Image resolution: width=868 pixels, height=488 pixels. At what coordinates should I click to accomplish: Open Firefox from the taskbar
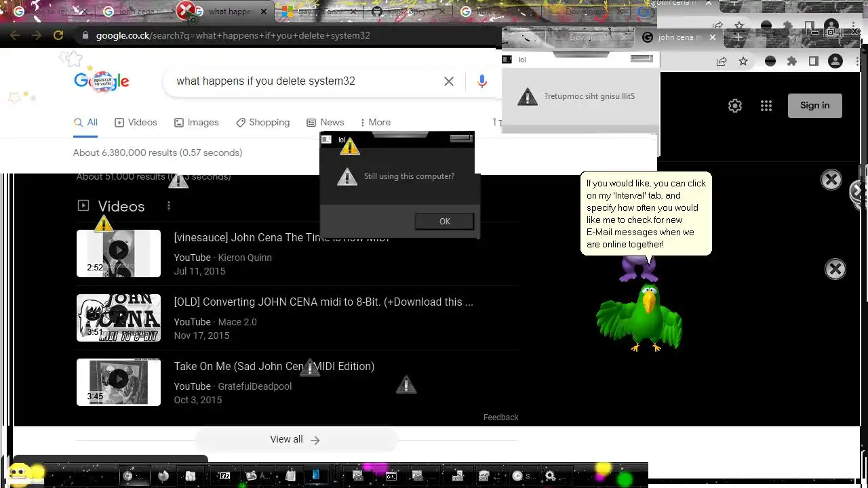pyautogui.click(x=163, y=476)
